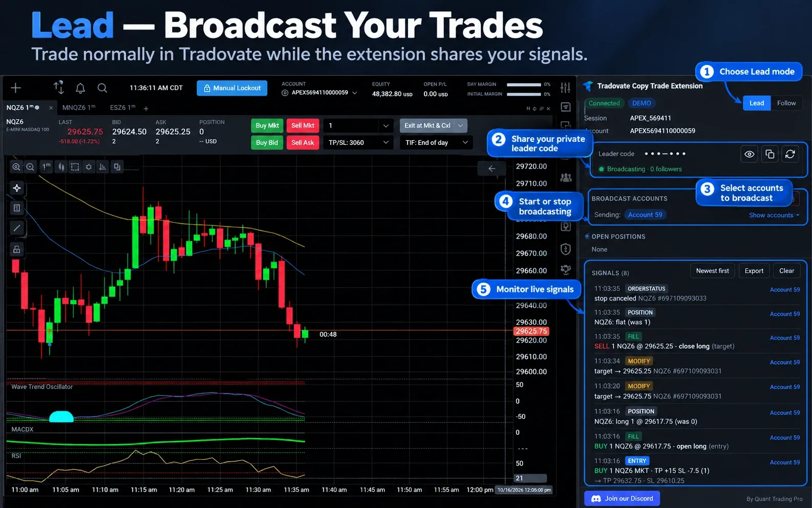Select the trend line drawing tool
Screen dimensions: 812x508
tap(17, 228)
